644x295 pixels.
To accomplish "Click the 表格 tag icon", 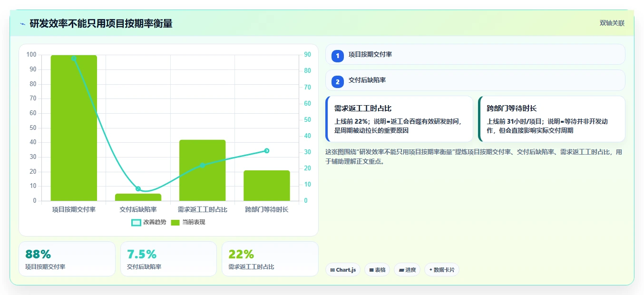I will 371,270.
